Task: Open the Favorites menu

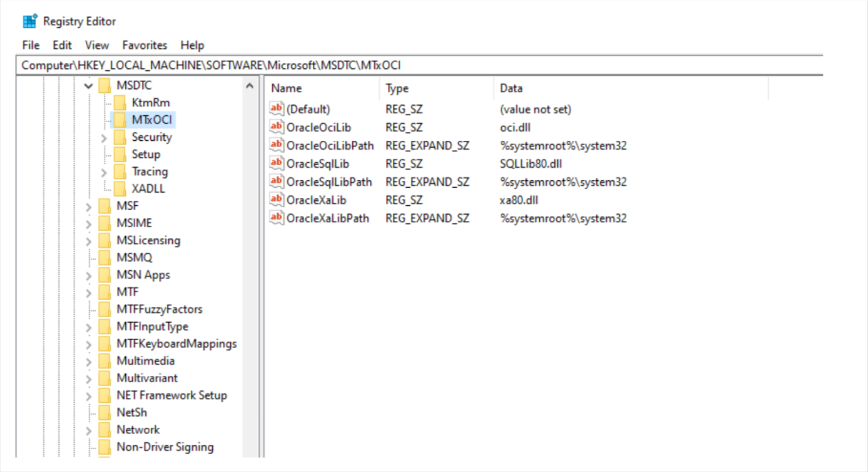Action: click(144, 45)
